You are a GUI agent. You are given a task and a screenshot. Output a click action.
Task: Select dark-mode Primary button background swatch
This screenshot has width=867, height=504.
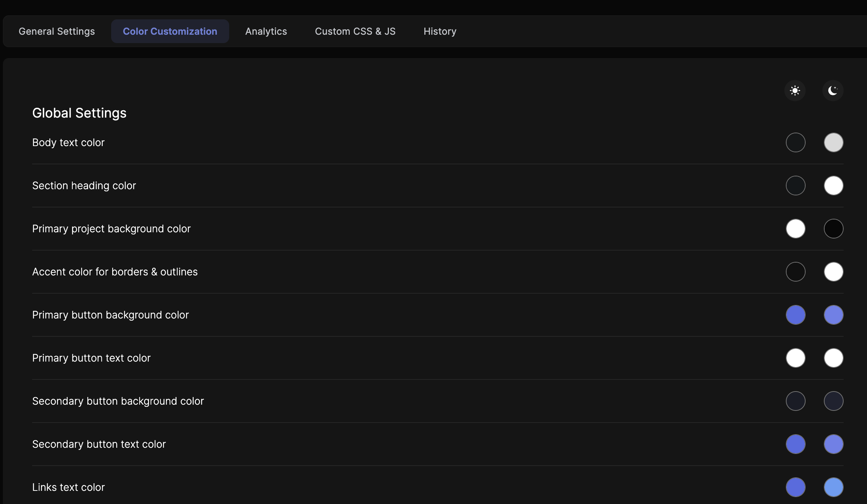tap(834, 315)
